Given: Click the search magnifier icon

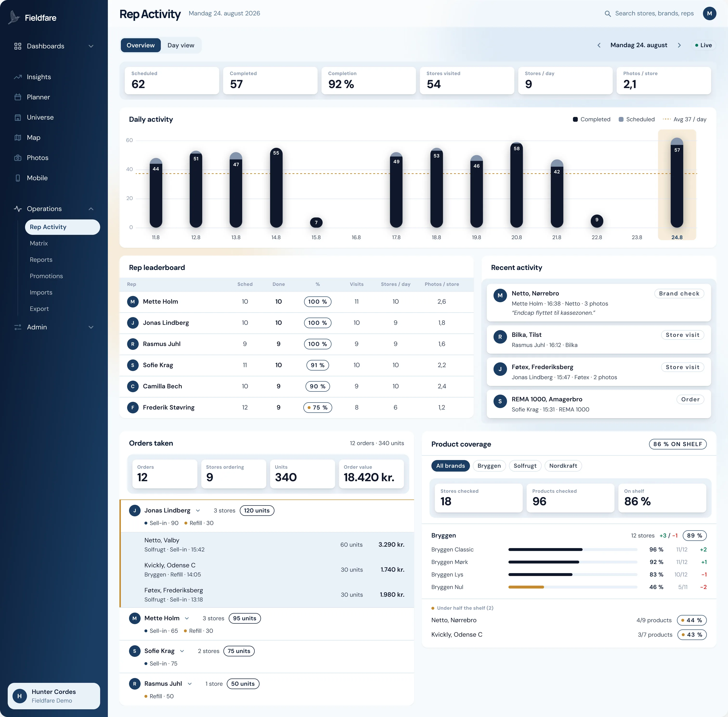Looking at the screenshot, I should 608,13.
